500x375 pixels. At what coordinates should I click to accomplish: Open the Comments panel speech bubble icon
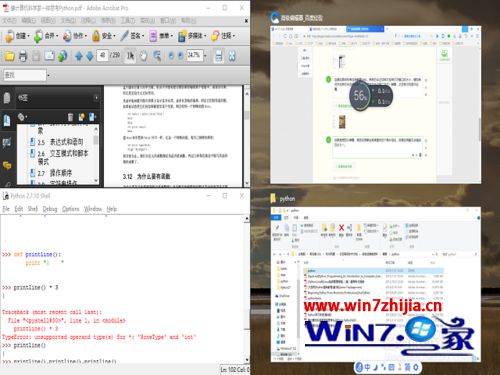7,165
